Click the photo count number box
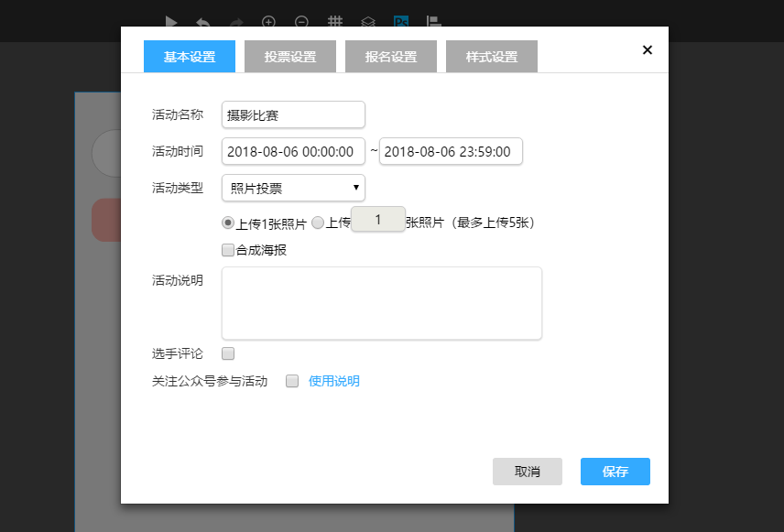The width and height of the screenshot is (784, 532). click(x=378, y=219)
